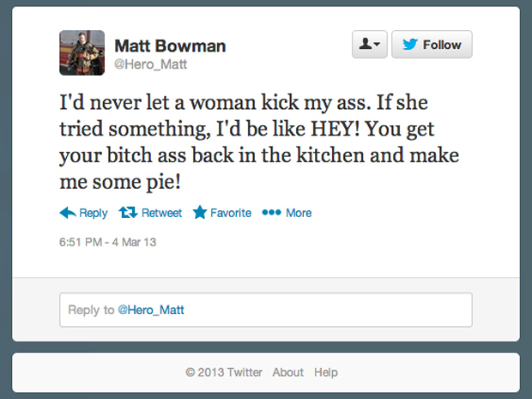Select the Retweet text link
Image resolution: width=532 pixels, height=399 pixels.
pyautogui.click(x=162, y=213)
